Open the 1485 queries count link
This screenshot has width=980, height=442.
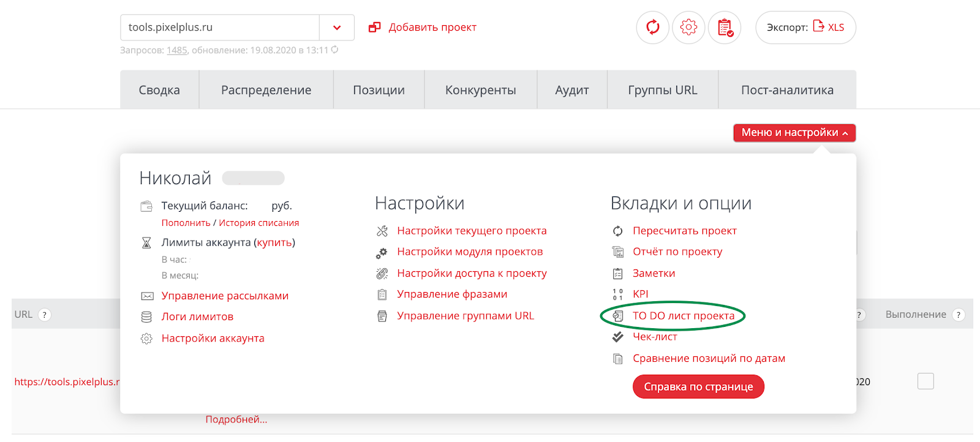(177, 50)
